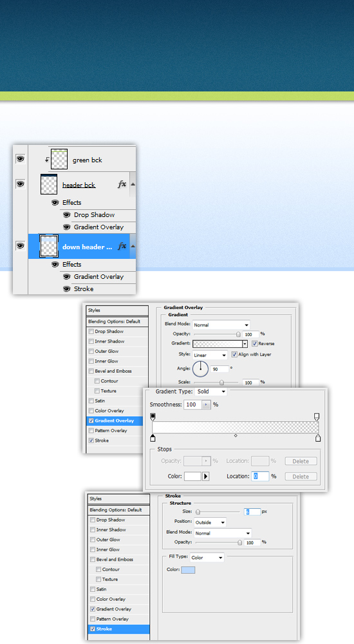Enable Satin checkbox in Gradient Overlay dialog

[91, 401]
